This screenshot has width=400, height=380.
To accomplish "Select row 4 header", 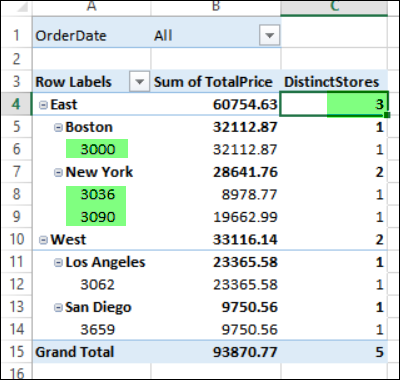I will 16,104.
